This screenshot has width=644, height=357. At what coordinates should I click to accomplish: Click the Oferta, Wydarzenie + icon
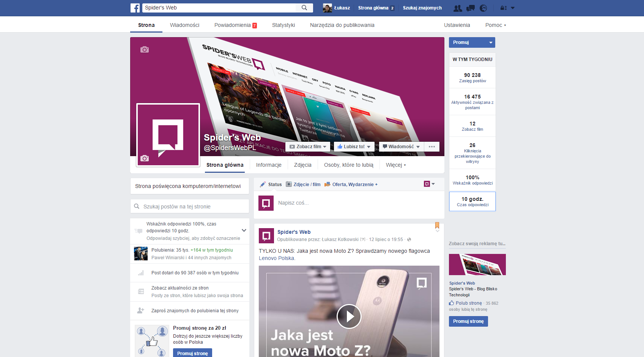327,185
